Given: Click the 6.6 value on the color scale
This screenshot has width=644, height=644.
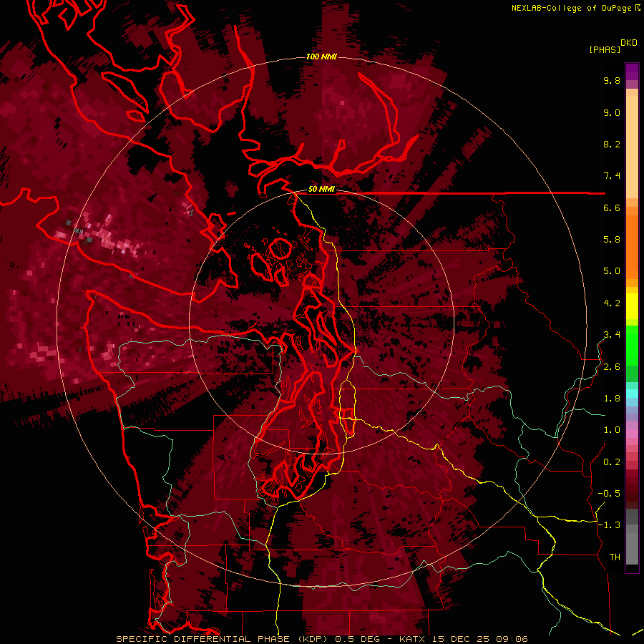Looking at the screenshot, I should pos(612,208).
